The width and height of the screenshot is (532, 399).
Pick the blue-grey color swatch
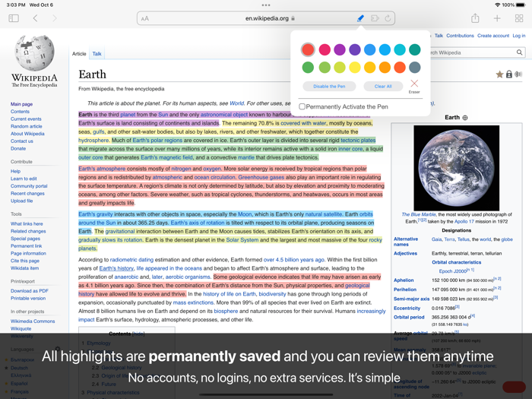click(415, 67)
